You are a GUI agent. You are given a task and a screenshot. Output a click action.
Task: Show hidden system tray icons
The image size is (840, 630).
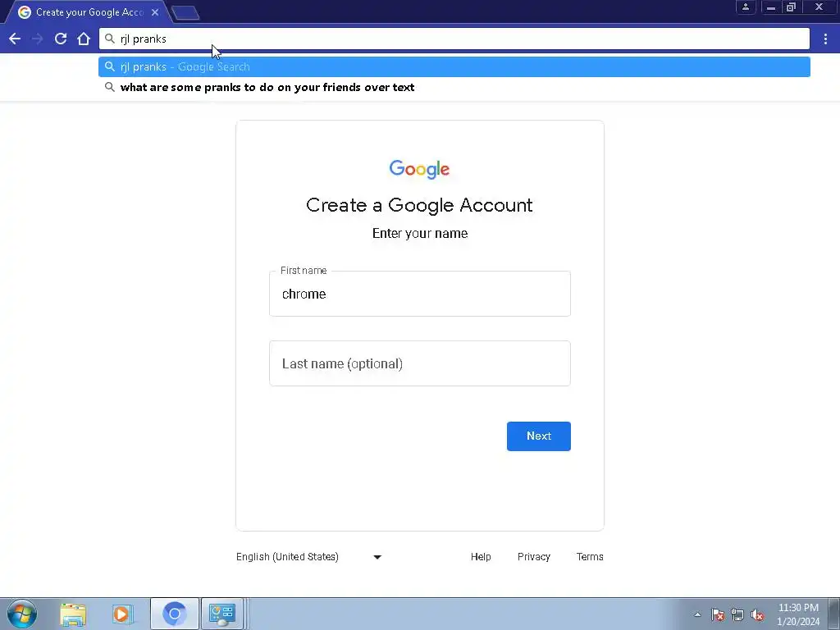(697, 614)
